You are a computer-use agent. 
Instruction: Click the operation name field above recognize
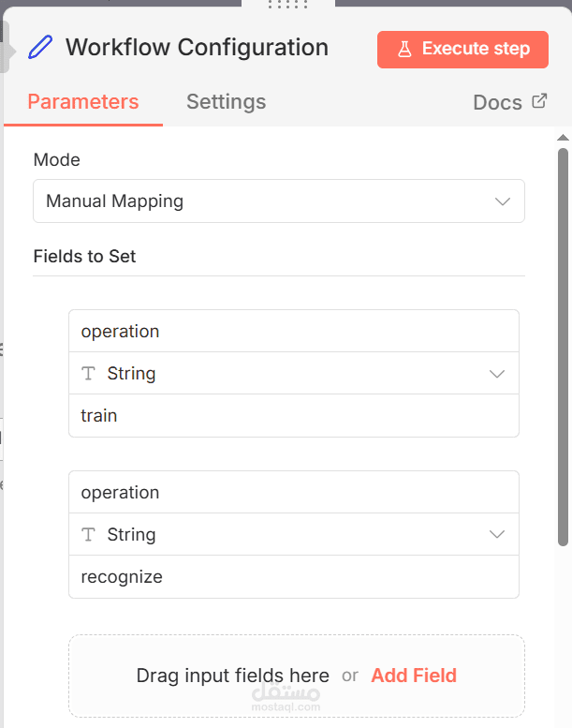point(293,493)
